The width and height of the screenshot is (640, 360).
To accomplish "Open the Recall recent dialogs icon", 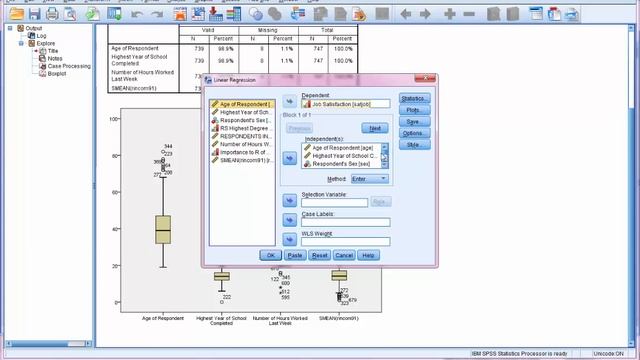I will tap(114, 14).
